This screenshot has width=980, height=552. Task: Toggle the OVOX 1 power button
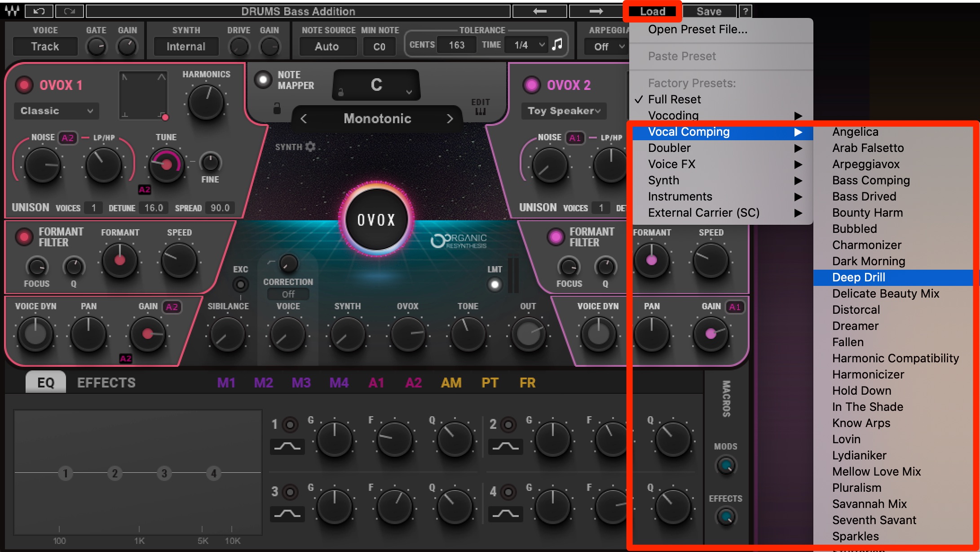(24, 85)
